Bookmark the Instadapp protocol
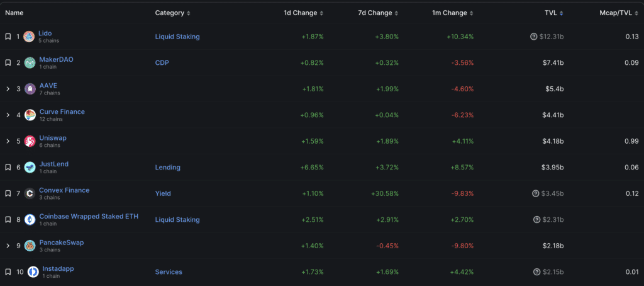The width and height of the screenshot is (644, 286). point(8,272)
